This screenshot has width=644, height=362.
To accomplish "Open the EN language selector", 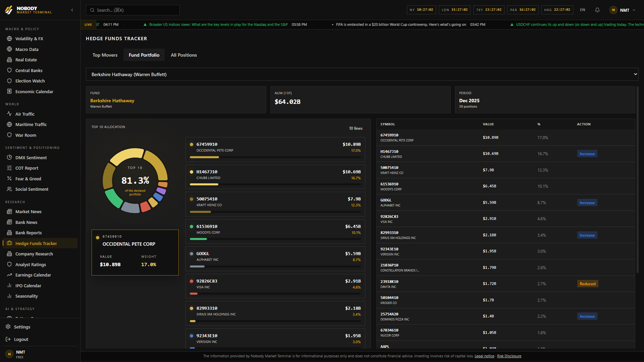I will coord(583,10).
